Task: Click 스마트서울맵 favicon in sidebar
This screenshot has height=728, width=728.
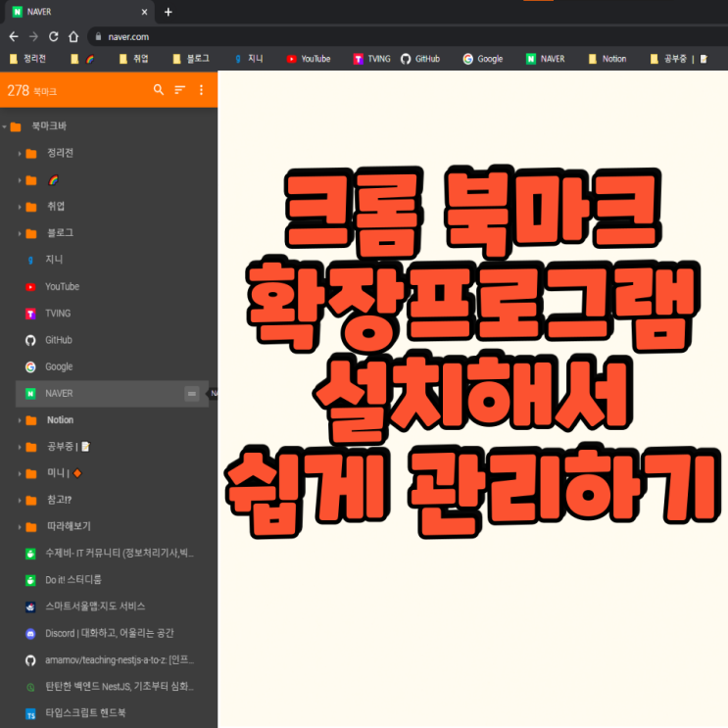Action: coord(30,607)
